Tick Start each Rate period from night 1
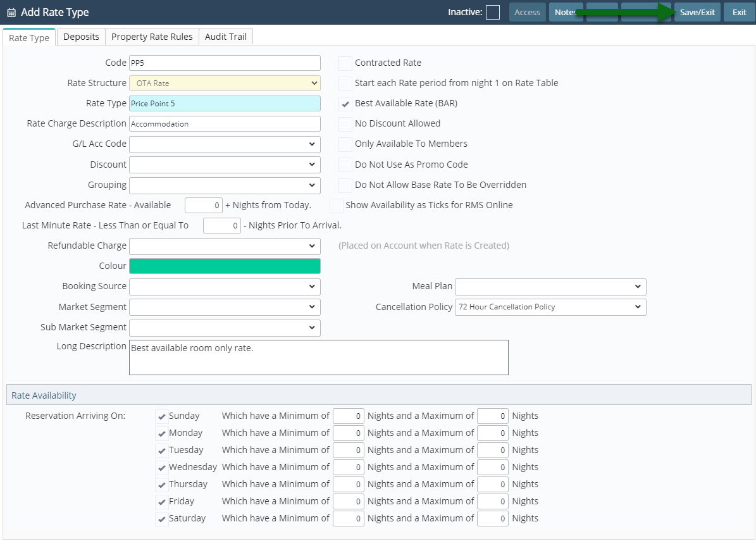 click(345, 84)
